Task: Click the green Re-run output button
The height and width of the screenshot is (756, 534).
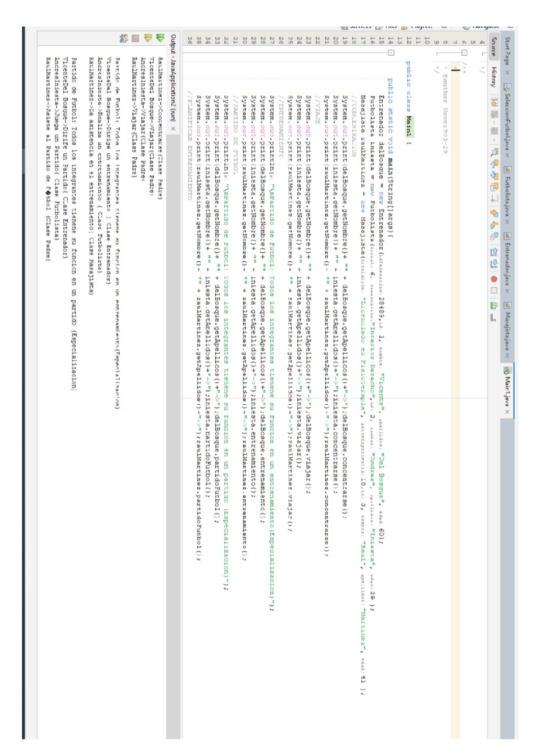Action: (160, 38)
